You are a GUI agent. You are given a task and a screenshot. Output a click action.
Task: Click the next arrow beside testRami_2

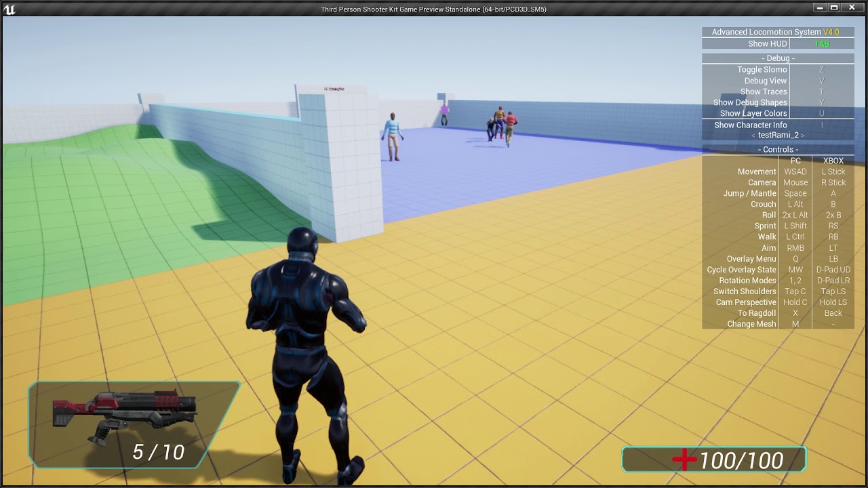pos(802,136)
